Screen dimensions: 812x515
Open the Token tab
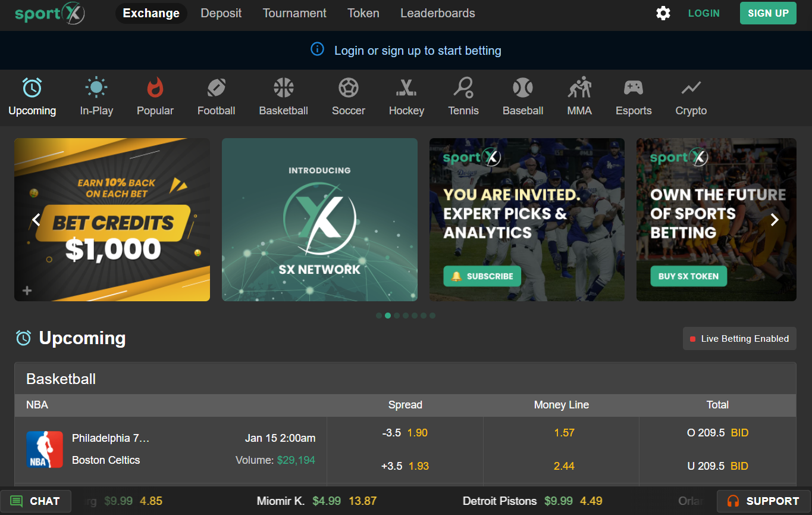click(x=363, y=13)
